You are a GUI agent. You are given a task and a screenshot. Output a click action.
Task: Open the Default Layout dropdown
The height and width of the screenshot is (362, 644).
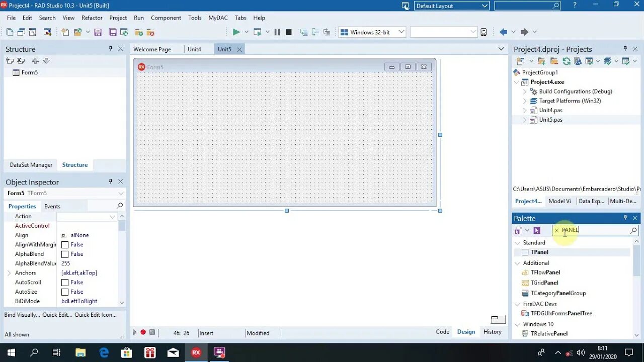[x=485, y=6]
